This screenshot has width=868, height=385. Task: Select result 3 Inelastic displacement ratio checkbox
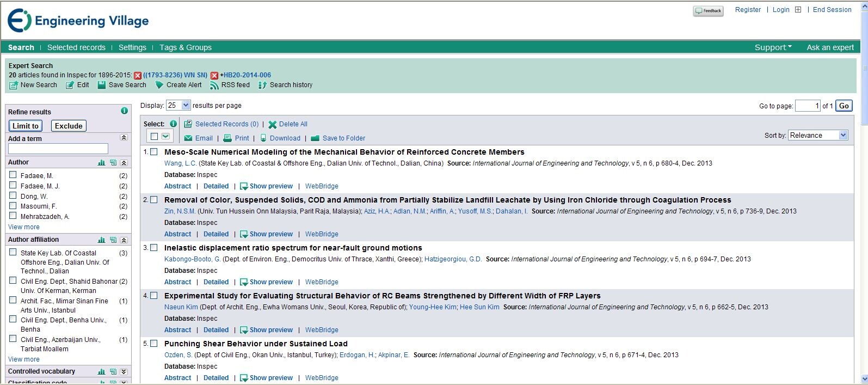(154, 248)
